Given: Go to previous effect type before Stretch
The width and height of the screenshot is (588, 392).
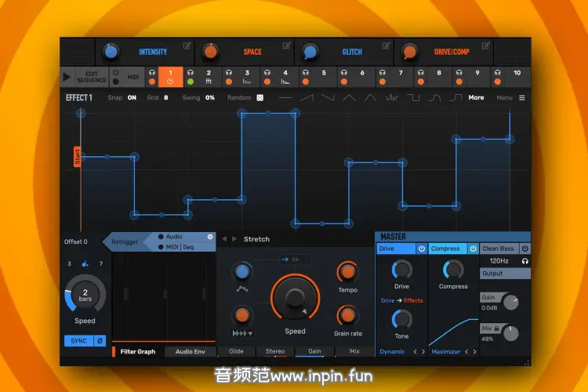Looking at the screenshot, I should [224, 239].
